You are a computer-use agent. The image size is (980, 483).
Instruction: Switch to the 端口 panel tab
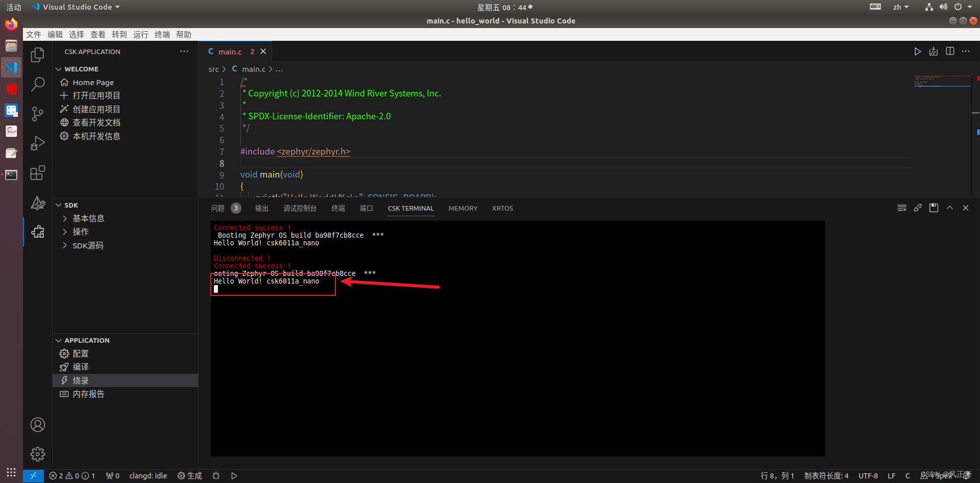tap(366, 208)
